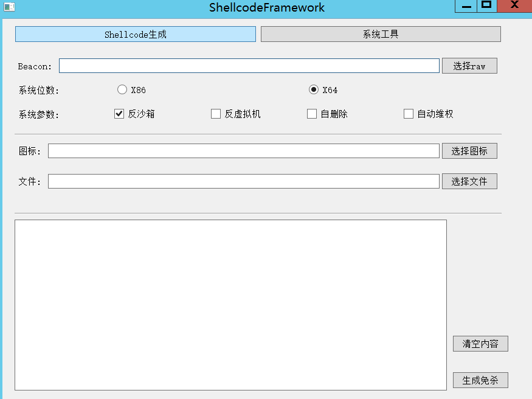Click inside the Beacon input field
The width and height of the screenshot is (532, 399).
[248, 65]
